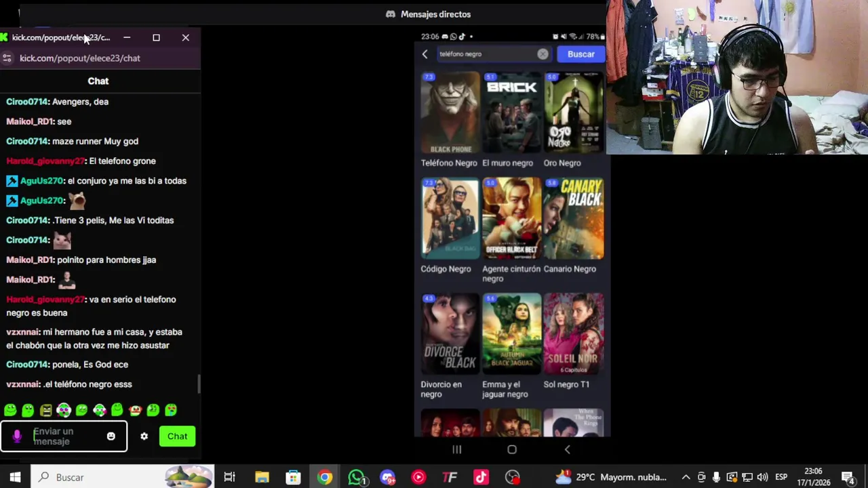Tap the Android recent apps button
The height and width of the screenshot is (488, 868).
[x=457, y=449]
